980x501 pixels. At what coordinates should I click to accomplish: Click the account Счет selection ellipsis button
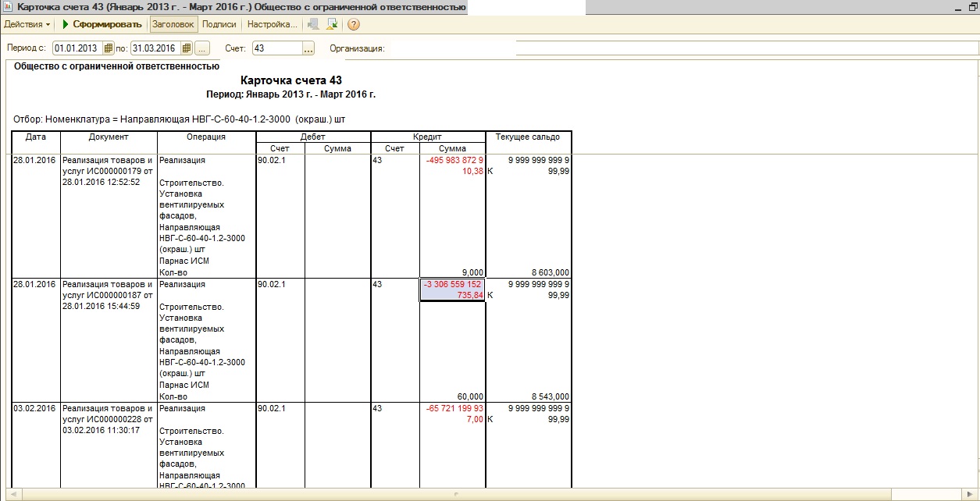(x=308, y=48)
